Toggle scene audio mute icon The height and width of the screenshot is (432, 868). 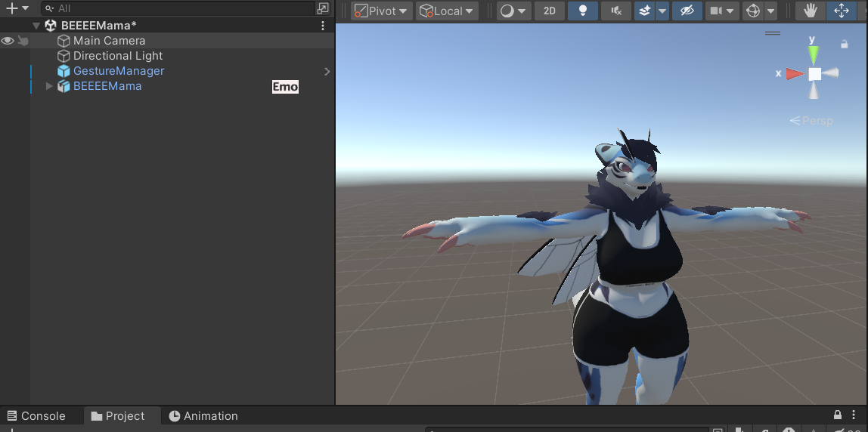(616, 11)
